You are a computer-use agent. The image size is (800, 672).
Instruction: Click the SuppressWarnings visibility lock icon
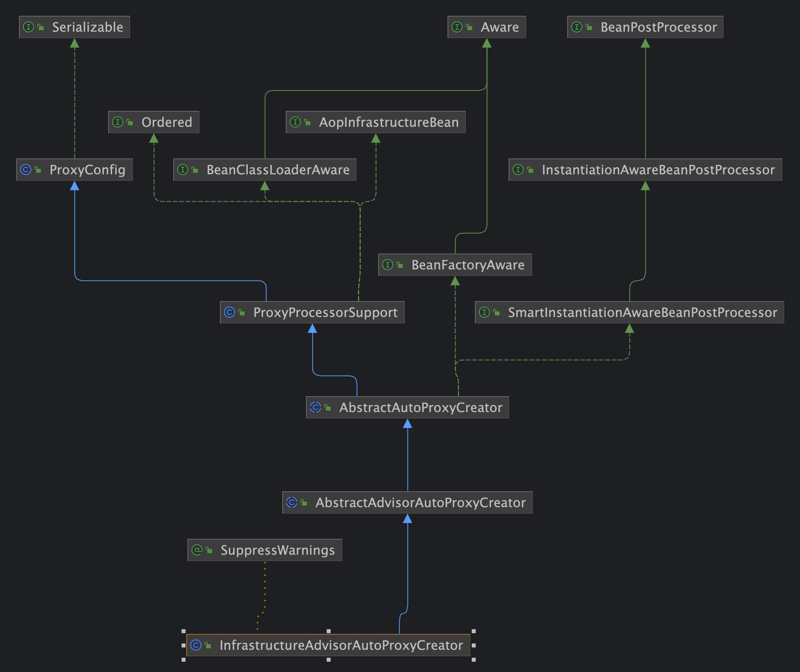pyautogui.click(x=209, y=550)
